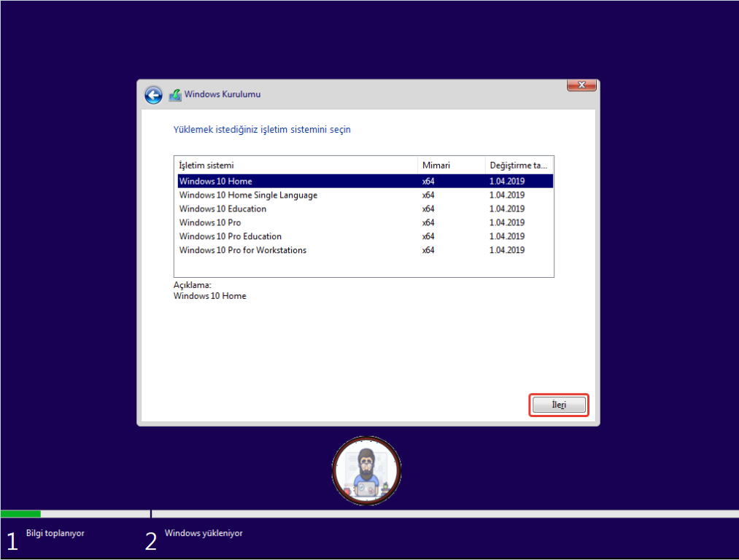Click x64 in the Windows 10 Pro row
Screen dimensions: 739x560
(428, 222)
